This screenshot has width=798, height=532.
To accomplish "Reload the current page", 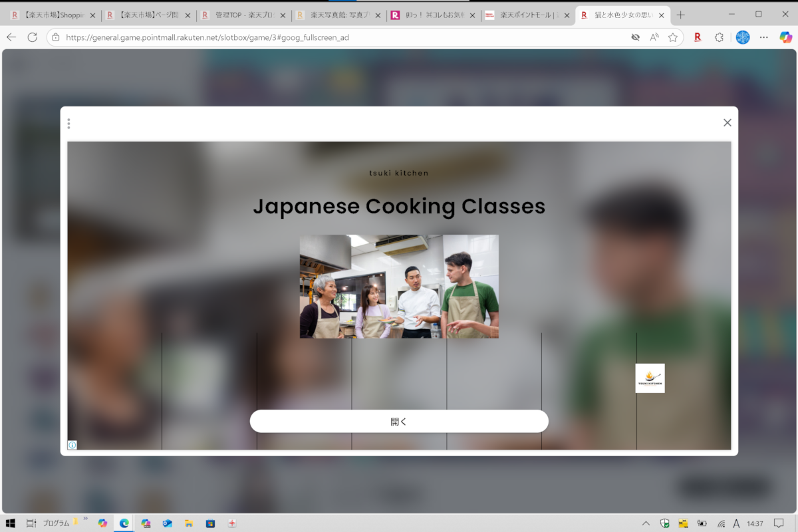I will 32,37.
